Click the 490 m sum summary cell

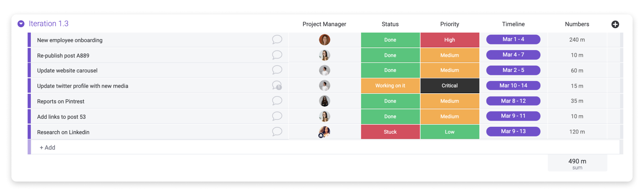[x=577, y=163]
